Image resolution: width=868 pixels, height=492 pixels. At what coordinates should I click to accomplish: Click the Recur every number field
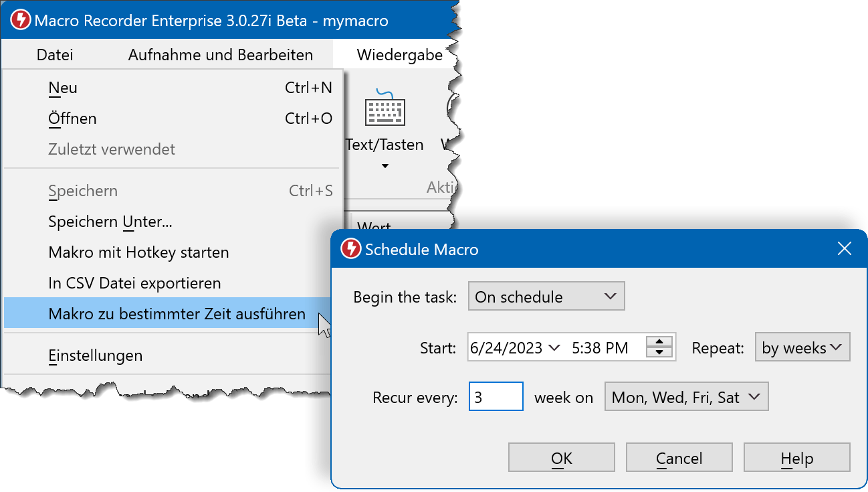(x=496, y=397)
